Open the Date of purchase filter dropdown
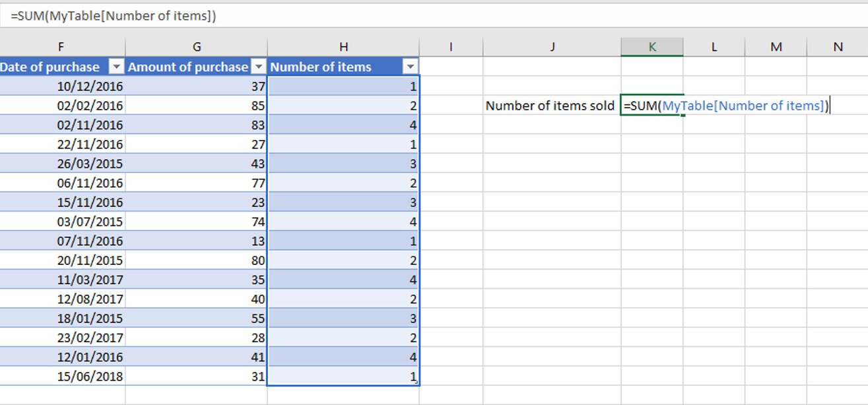The image size is (868, 405). [116, 67]
